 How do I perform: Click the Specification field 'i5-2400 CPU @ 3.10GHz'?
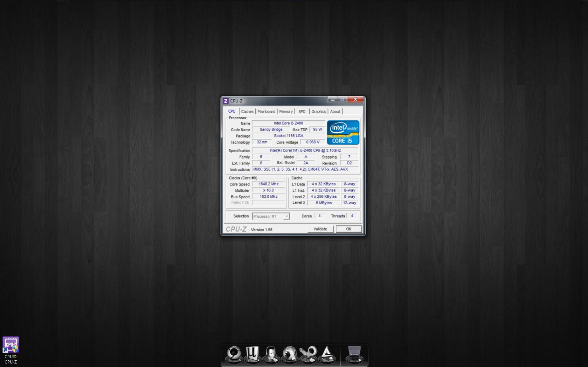click(305, 150)
